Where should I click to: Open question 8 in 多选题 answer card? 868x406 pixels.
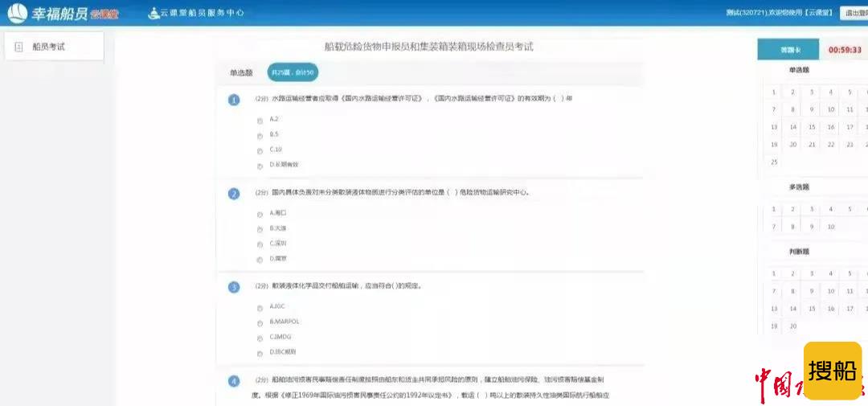(792, 227)
